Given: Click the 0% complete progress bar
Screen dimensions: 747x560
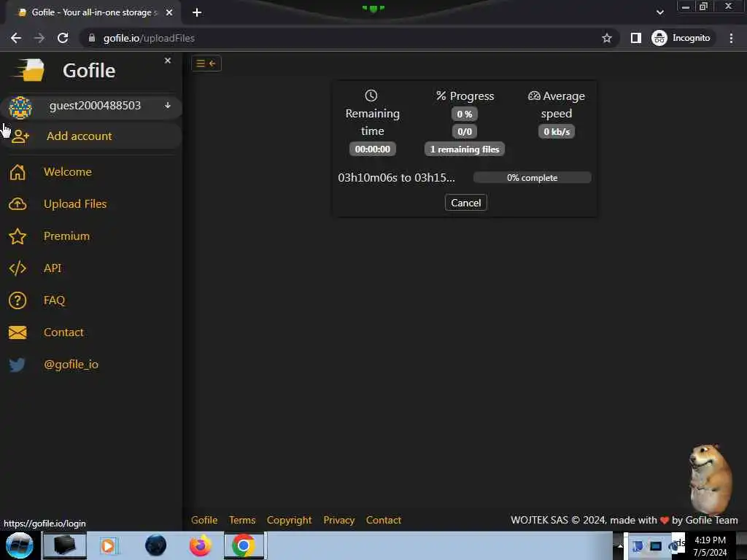Looking at the screenshot, I should (x=532, y=178).
